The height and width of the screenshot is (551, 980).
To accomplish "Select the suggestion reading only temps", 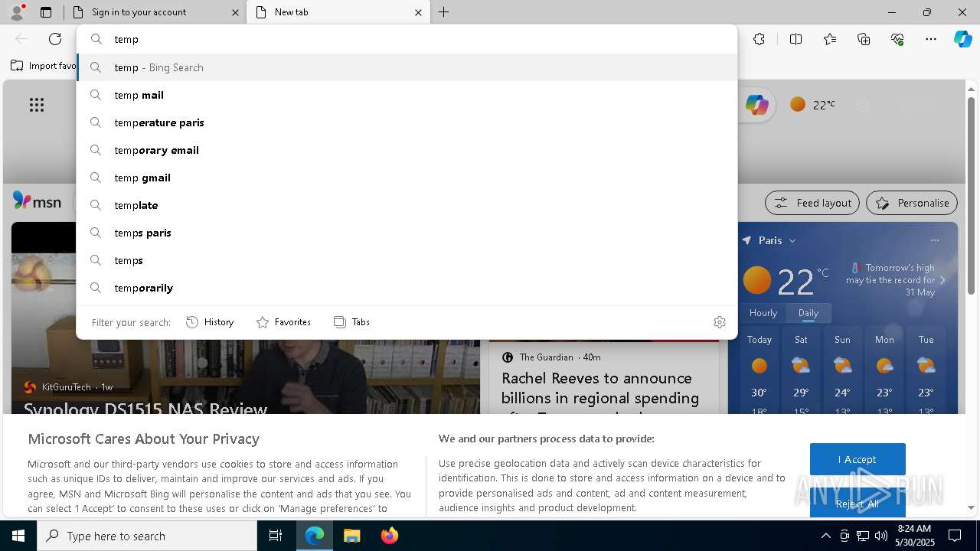I will [x=407, y=260].
